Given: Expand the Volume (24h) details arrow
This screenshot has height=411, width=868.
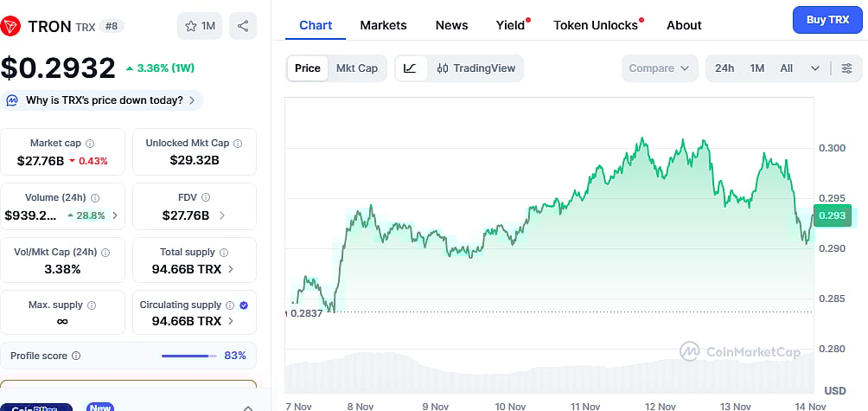Looking at the screenshot, I should 116,215.
